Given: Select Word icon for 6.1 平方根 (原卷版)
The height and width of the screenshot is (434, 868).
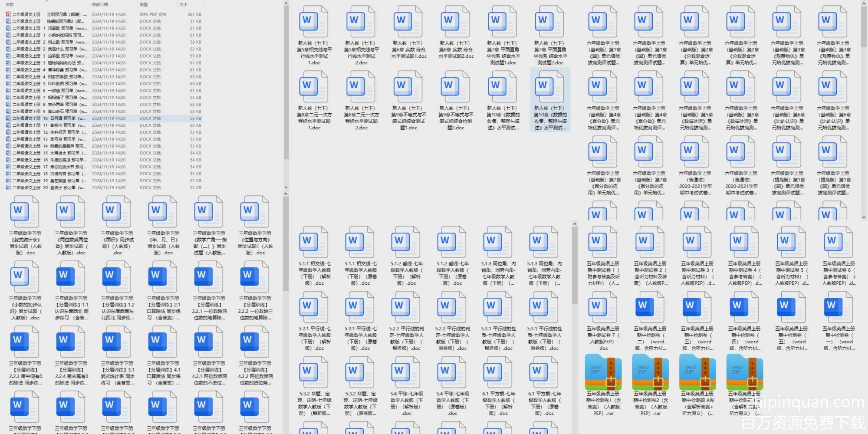Looking at the screenshot, I should [544, 372].
